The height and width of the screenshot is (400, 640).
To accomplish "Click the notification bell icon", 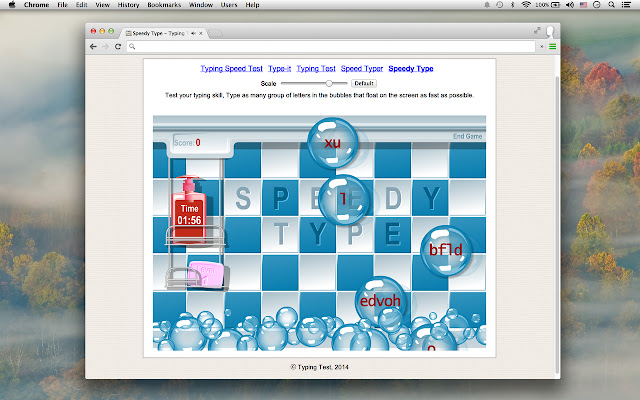I will coord(487,5).
